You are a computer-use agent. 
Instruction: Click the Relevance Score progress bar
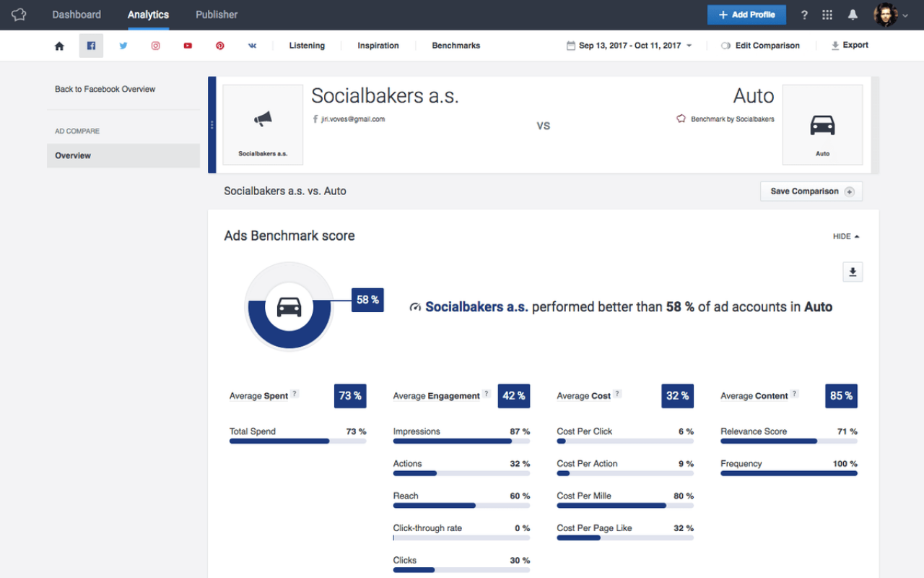coord(789,441)
